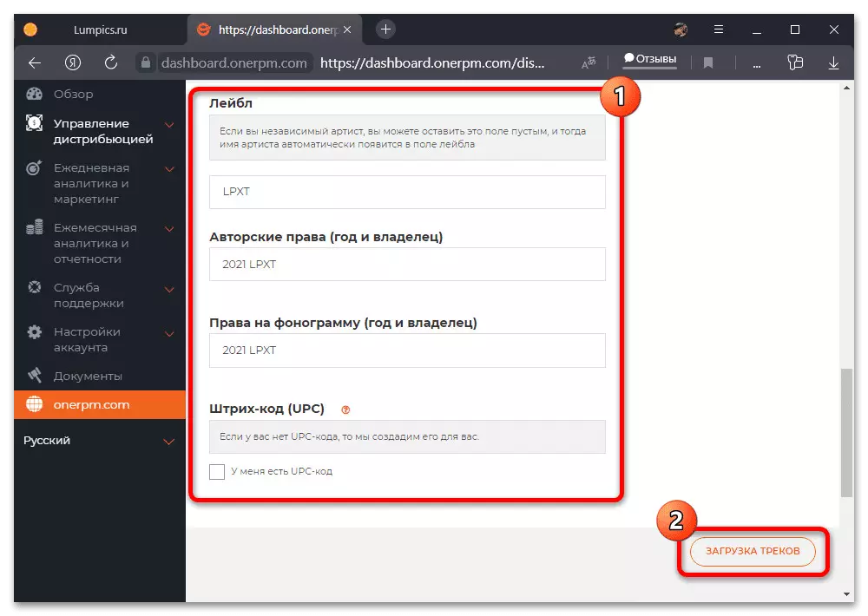Click the Ежемесячная аналитика coins icon
The height and width of the screenshot is (616, 868).
pos(35,227)
